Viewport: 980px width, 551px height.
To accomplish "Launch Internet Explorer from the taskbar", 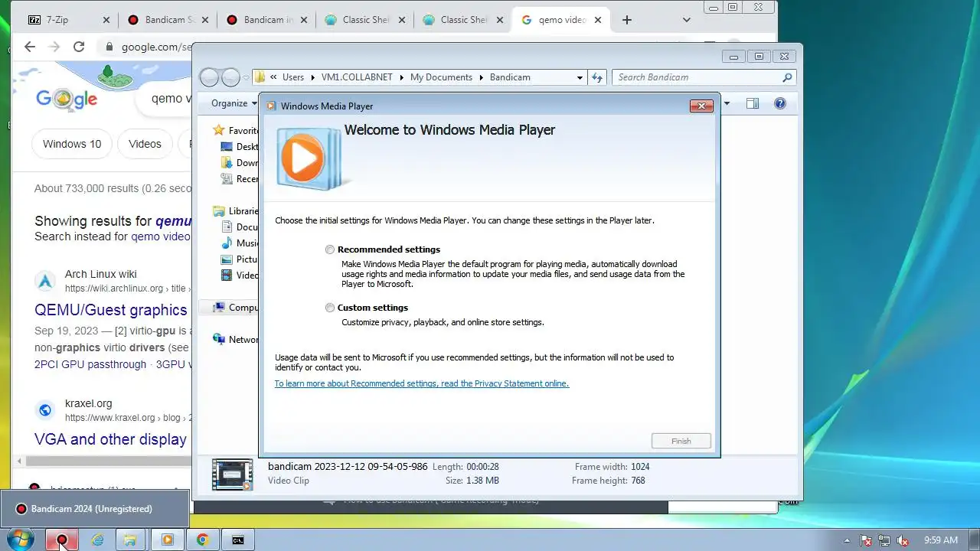I will (x=97, y=540).
